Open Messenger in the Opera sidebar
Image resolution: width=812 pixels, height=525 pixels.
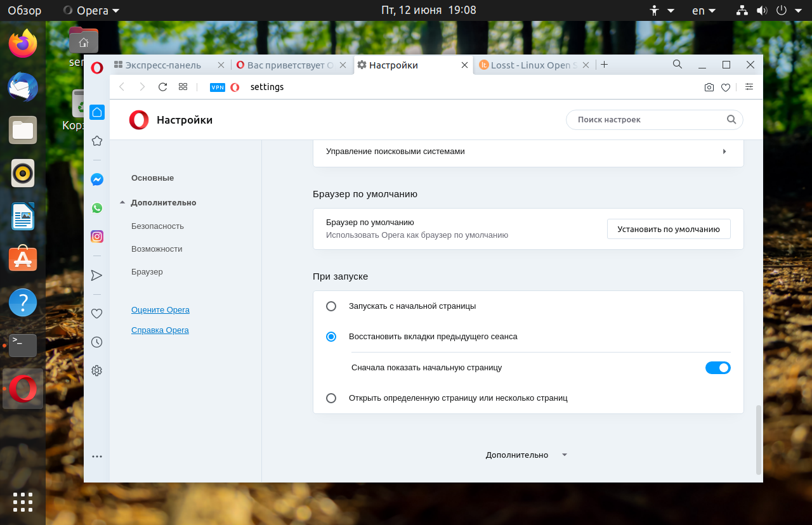point(97,179)
